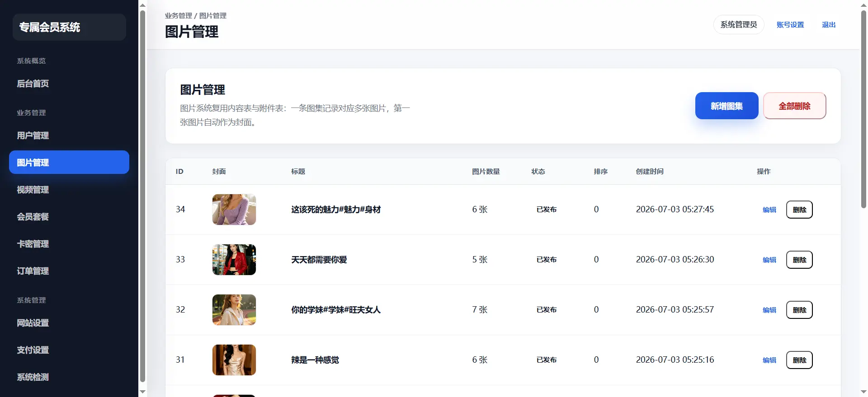The image size is (868, 397).
Task: Click the 封面 column header
Action: [219, 172]
